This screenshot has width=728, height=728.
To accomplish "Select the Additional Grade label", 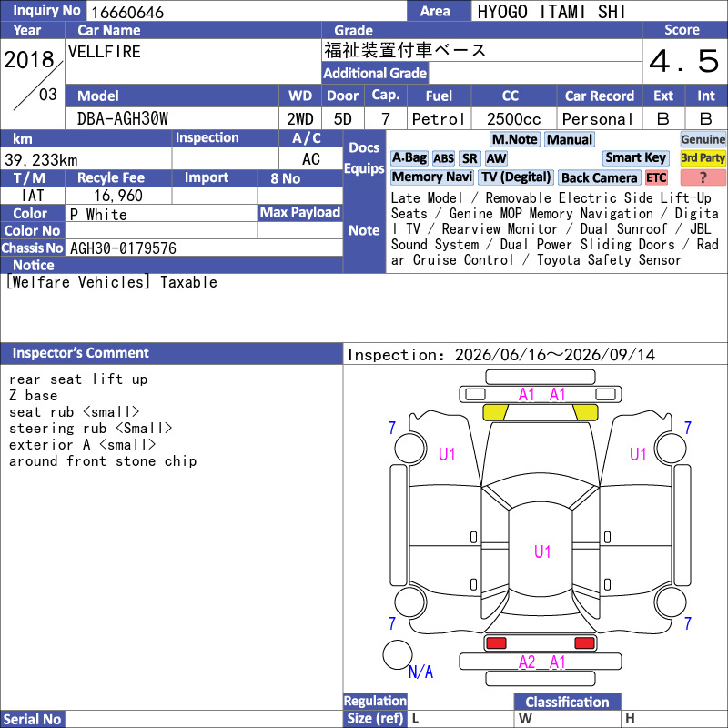I will [x=375, y=73].
